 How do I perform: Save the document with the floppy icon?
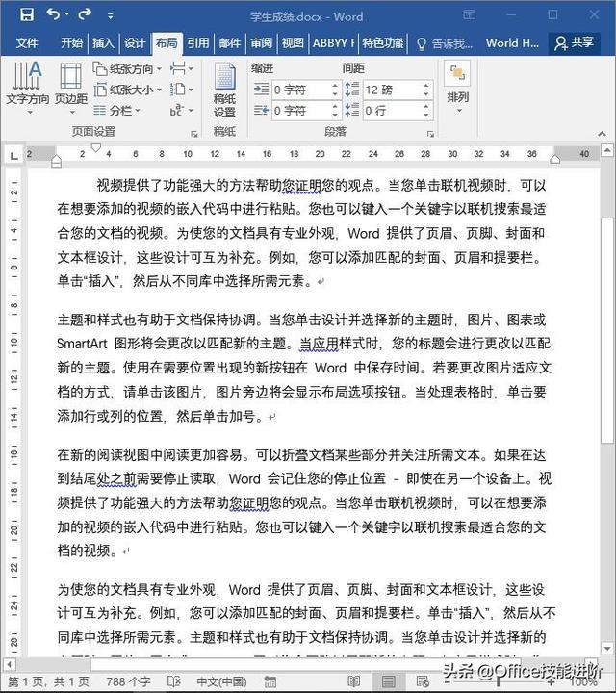coord(27,14)
